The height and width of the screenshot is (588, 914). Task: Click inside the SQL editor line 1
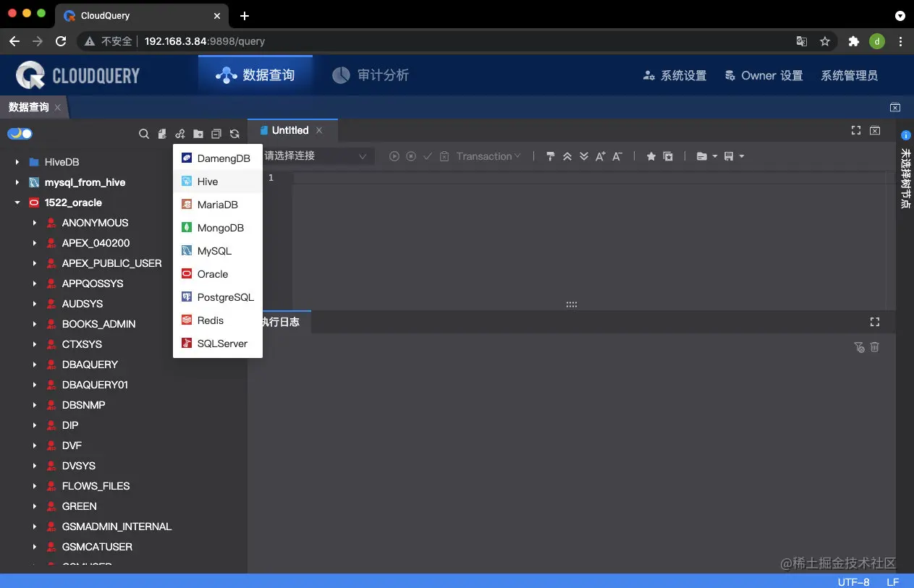pos(588,178)
